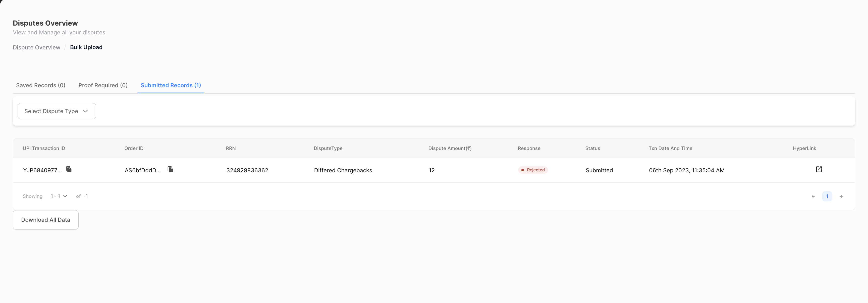
Task: Navigate to Dispute Overview breadcrumb
Action: (36, 47)
